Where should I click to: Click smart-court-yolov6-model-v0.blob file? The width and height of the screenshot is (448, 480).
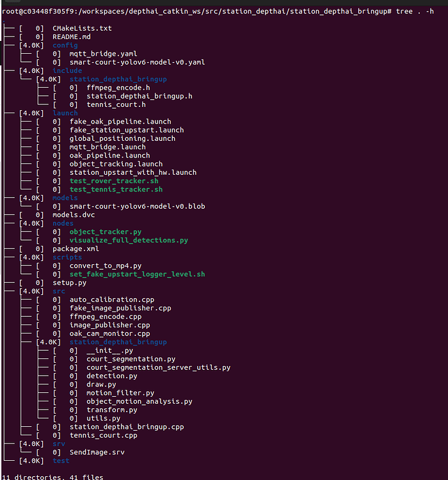click(x=137, y=206)
